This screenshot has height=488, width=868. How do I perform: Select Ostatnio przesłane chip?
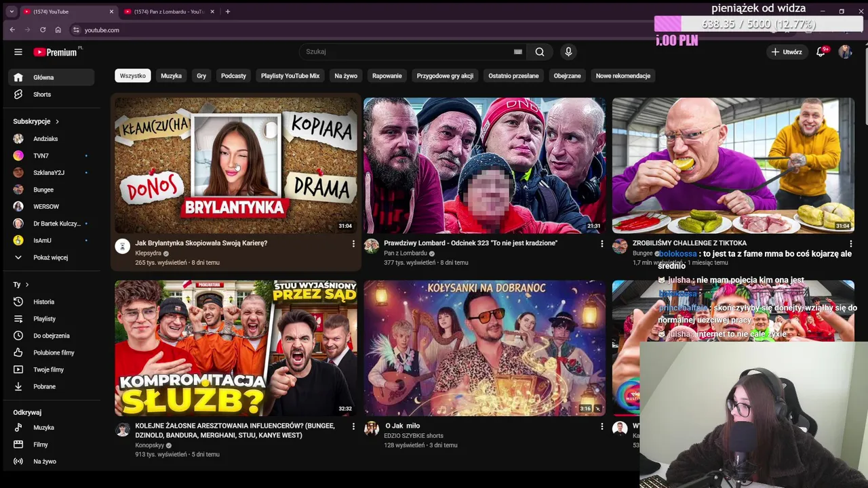(513, 76)
